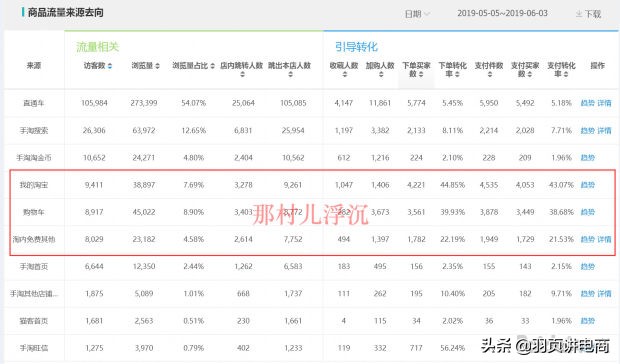Select the 我的淘宝 source name
This screenshot has width=620, height=364.
34,185
